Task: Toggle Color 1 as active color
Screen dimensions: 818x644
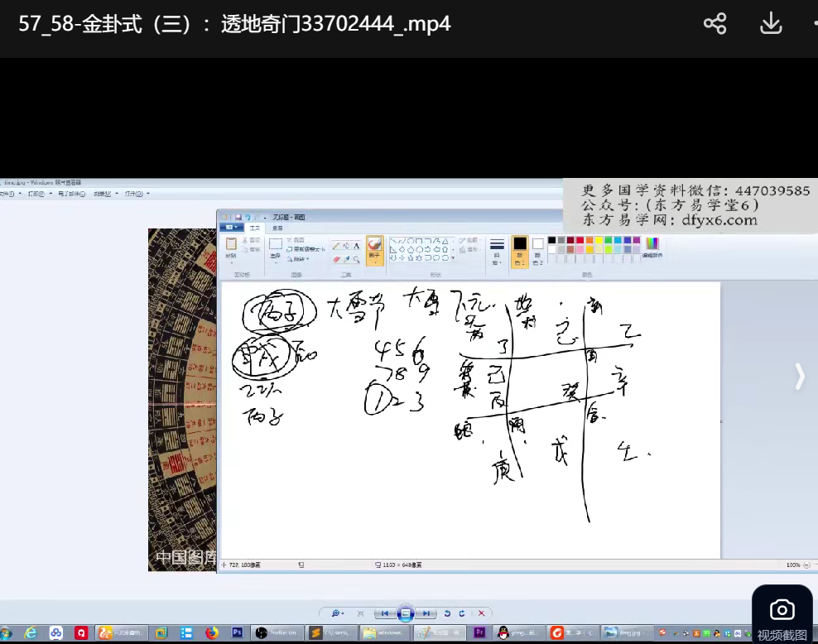Action: (519, 248)
